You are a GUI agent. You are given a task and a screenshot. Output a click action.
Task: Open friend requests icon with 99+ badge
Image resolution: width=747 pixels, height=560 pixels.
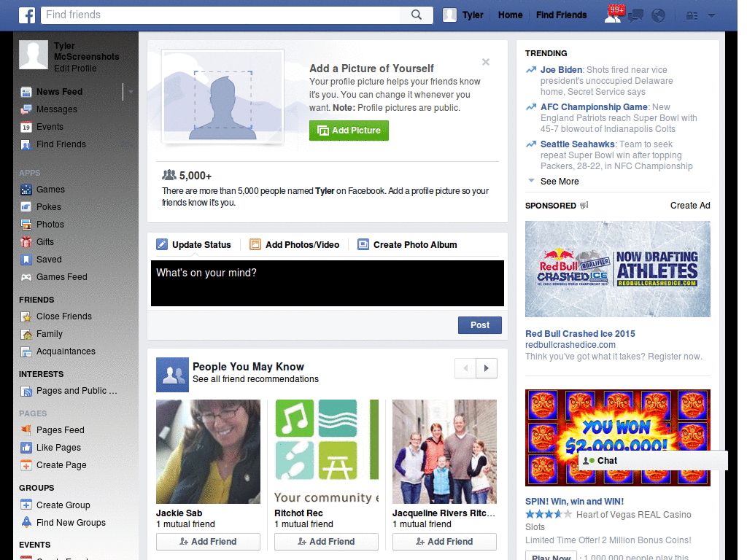[614, 15]
